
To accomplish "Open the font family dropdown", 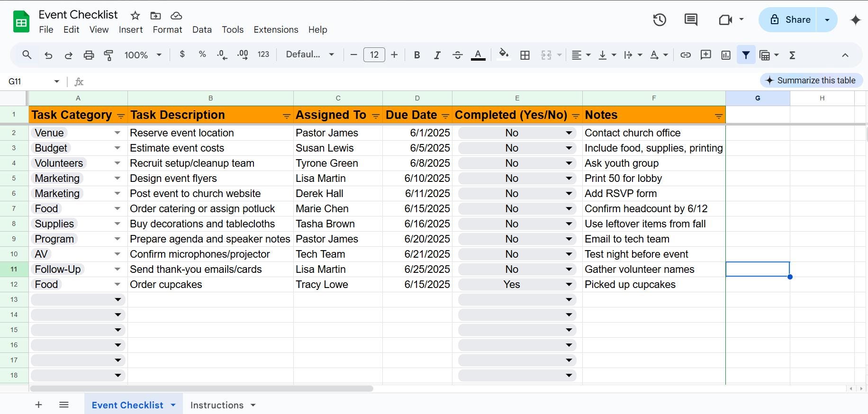I will [310, 54].
